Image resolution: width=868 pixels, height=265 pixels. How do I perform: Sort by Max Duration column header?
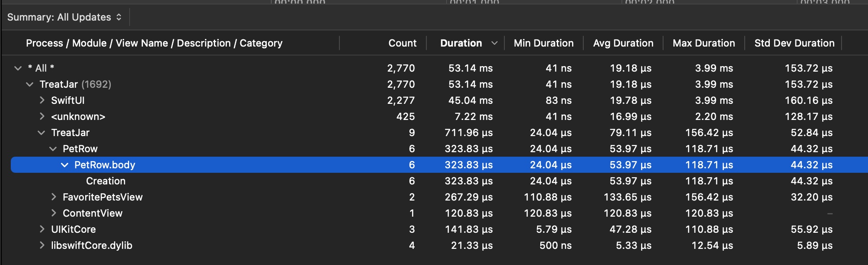pos(703,43)
